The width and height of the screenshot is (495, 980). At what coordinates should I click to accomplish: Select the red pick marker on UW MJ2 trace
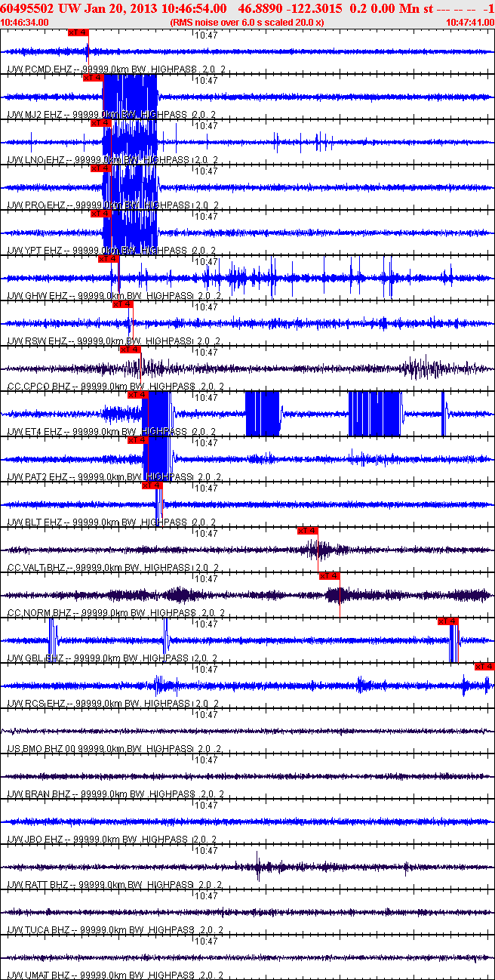pyautogui.click(x=93, y=78)
